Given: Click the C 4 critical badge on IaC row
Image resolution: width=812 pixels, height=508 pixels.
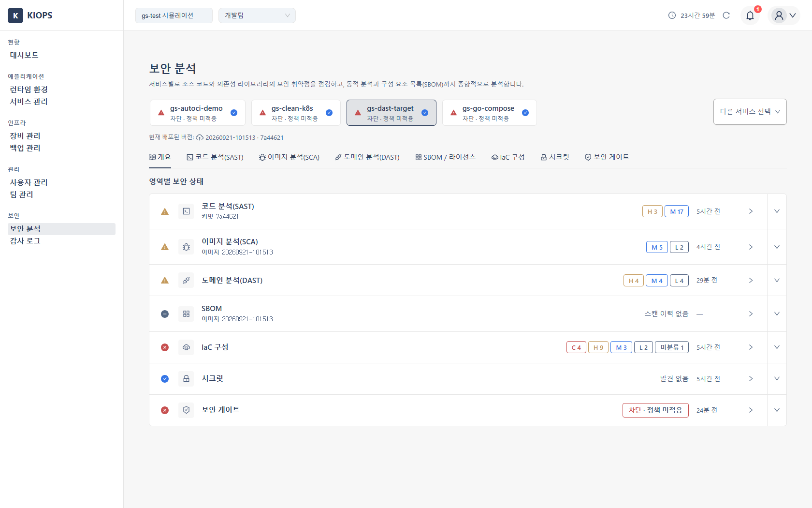Looking at the screenshot, I should (x=576, y=347).
